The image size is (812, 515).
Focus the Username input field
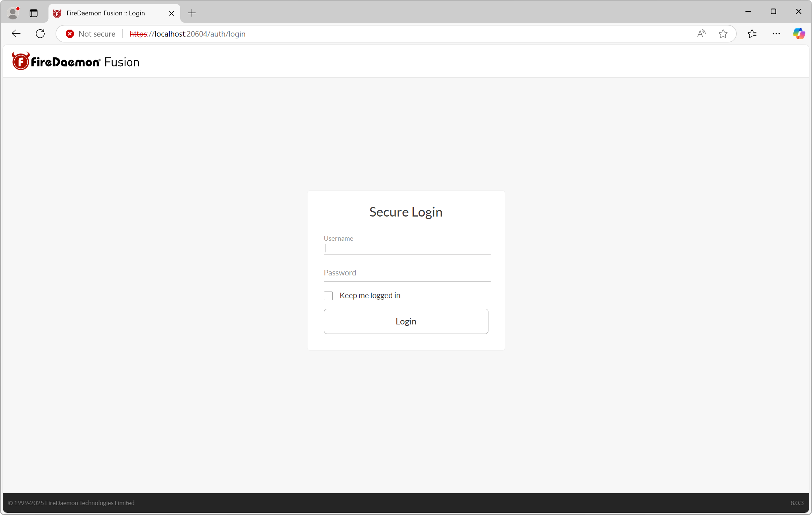(x=407, y=248)
